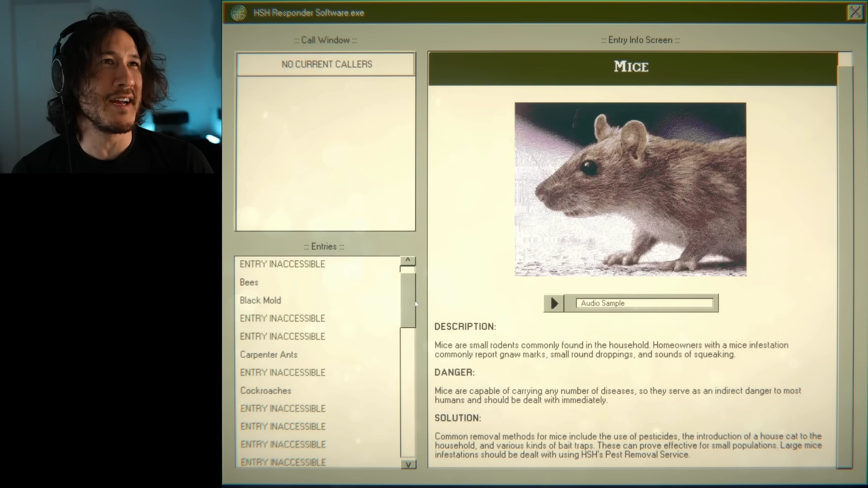Viewport: 868px width, 488px height.
Task: Select the Cockroaches entry
Action: click(x=265, y=391)
